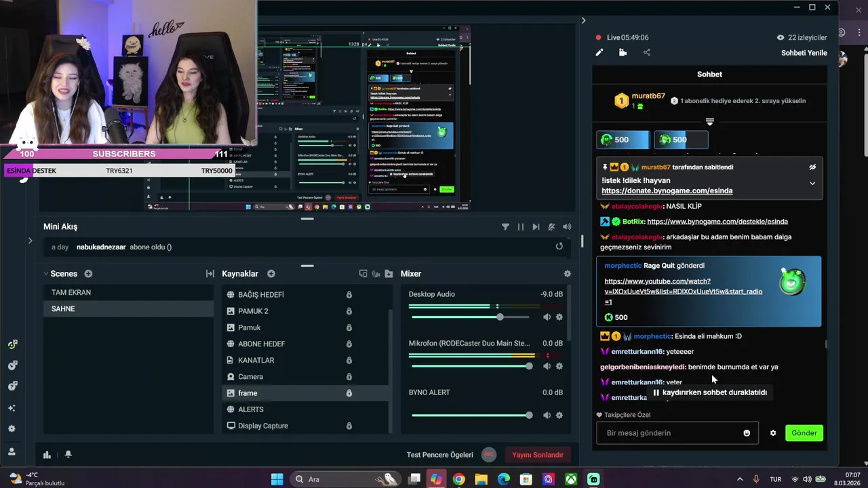868x488 pixels.
Task: Mute Desktop Audio speaker icon
Action: pos(547,317)
